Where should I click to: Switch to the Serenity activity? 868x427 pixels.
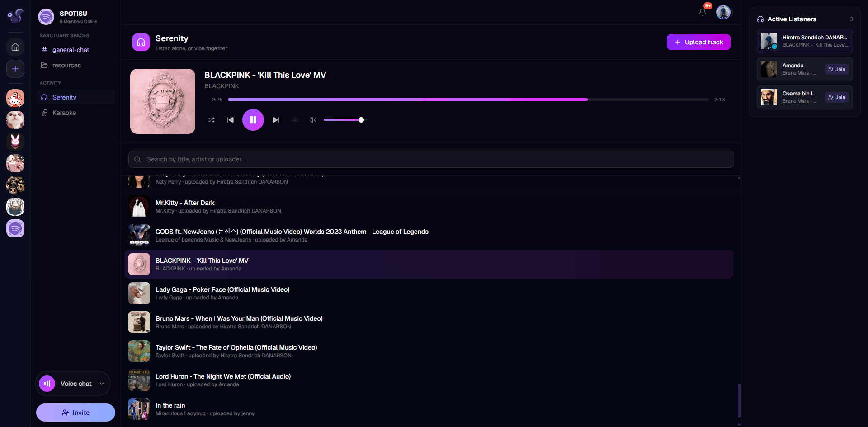point(75,97)
